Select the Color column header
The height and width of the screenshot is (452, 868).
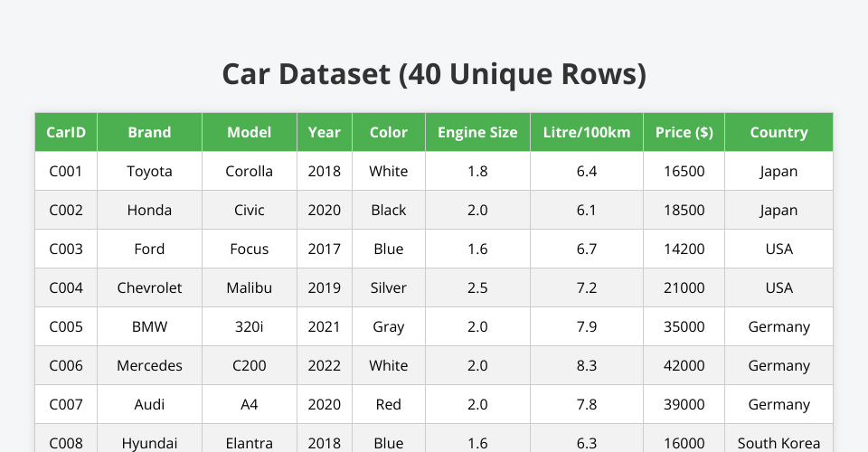pos(389,132)
